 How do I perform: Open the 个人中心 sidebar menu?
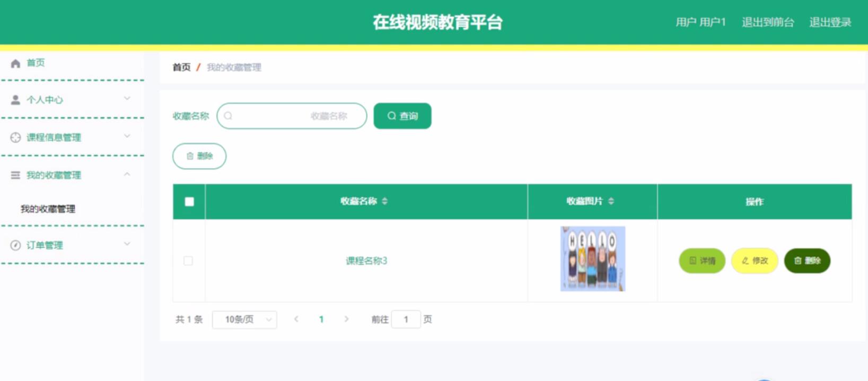(72, 100)
